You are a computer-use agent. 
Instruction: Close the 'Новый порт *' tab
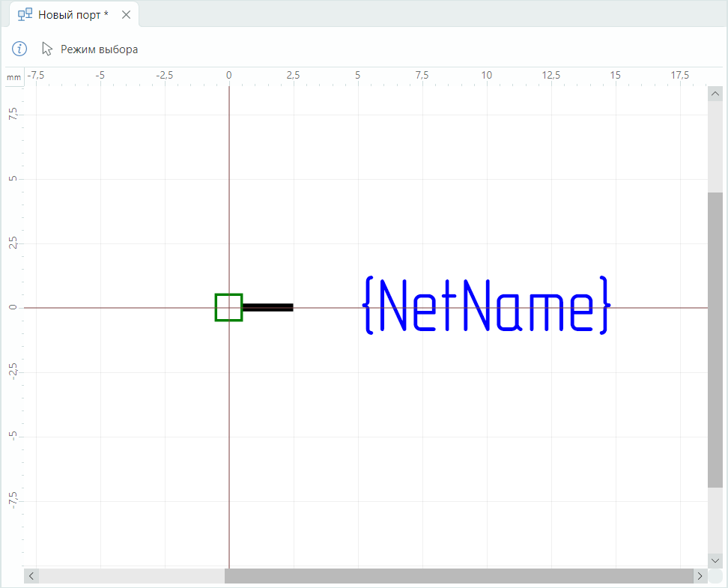click(126, 14)
